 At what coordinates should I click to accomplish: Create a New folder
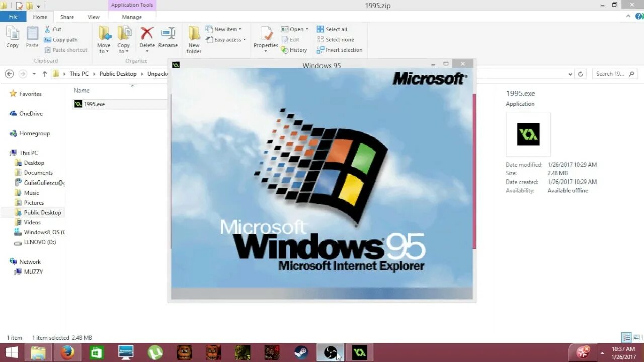click(194, 40)
